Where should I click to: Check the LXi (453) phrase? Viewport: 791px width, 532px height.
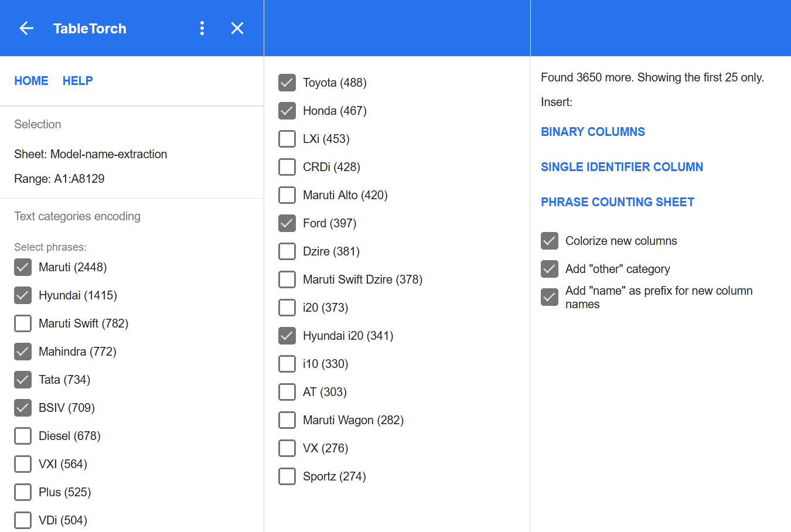click(287, 139)
